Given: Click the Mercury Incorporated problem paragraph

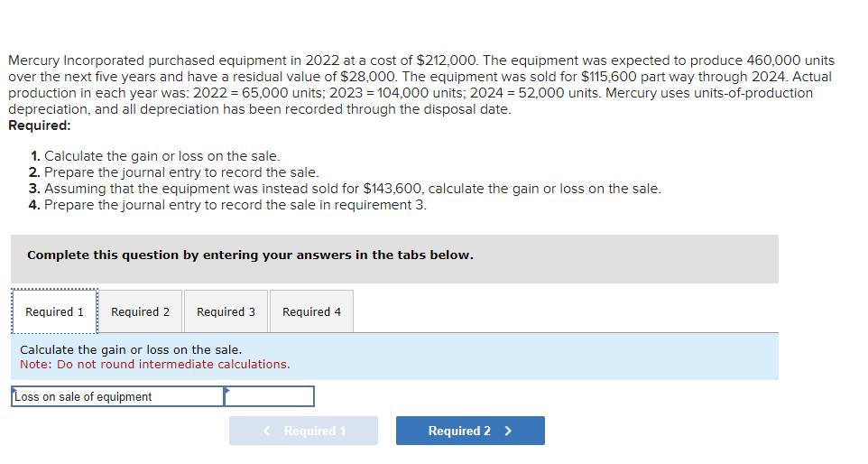Looking at the screenshot, I should [x=420, y=85].
